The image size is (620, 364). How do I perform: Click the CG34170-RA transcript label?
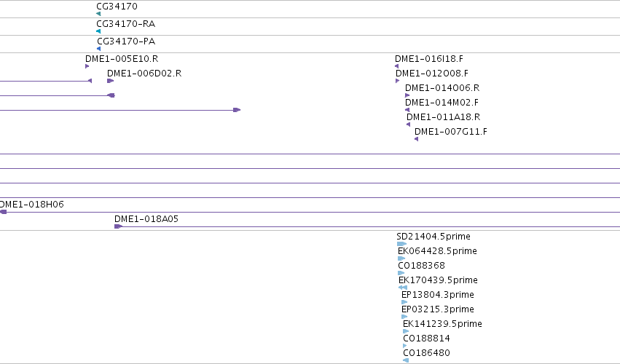click(126, 24)
